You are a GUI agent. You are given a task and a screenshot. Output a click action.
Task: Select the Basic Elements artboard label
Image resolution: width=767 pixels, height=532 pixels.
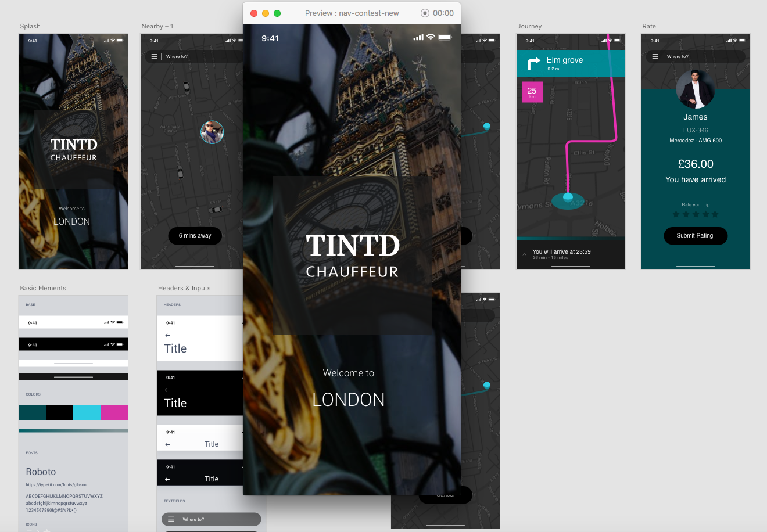tap(43, 288)
